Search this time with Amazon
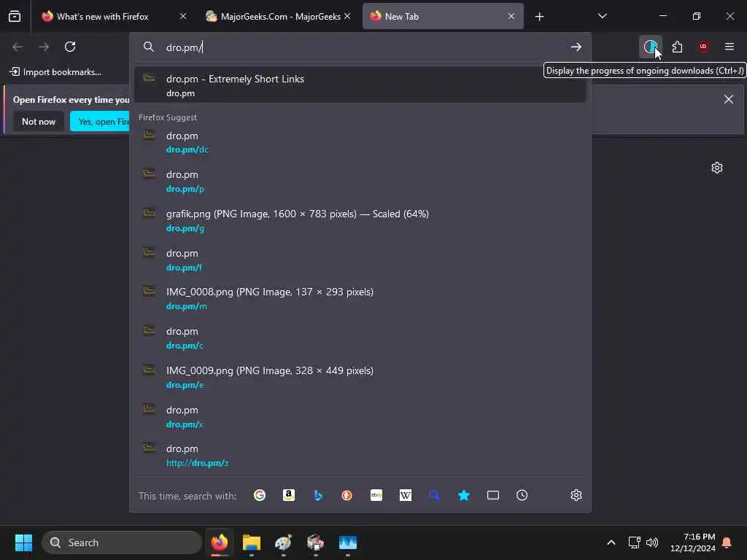Image resolution: width=747 pixels, height=560 pixels. [289, 495]
